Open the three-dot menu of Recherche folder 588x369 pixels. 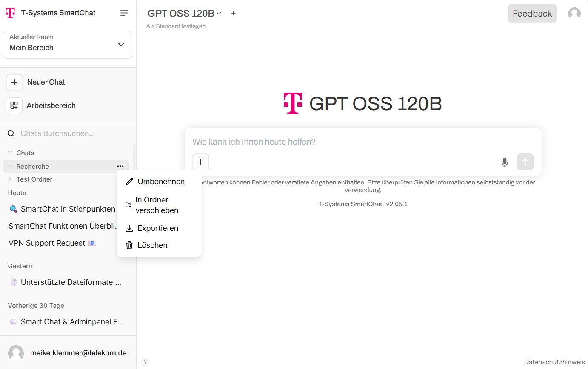[120, 166]
